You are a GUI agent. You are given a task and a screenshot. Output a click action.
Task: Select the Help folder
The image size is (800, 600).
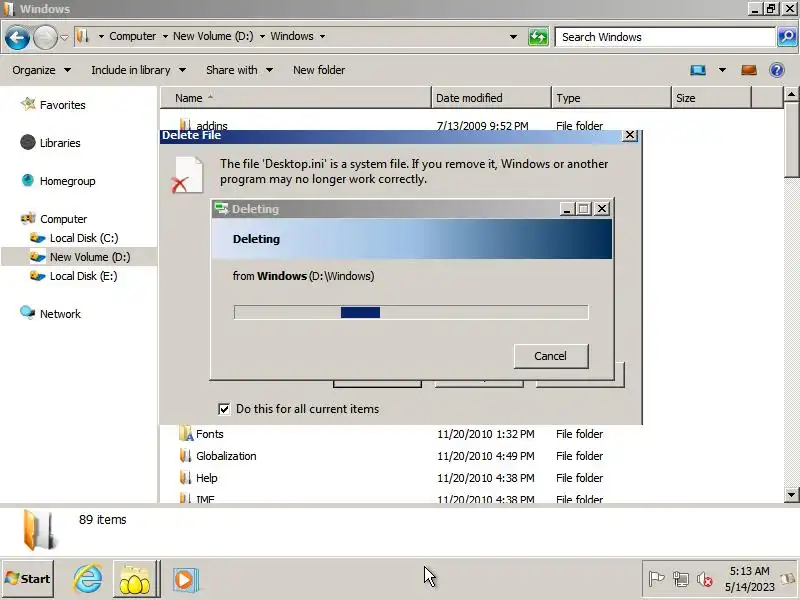click(x=207, y=478)
